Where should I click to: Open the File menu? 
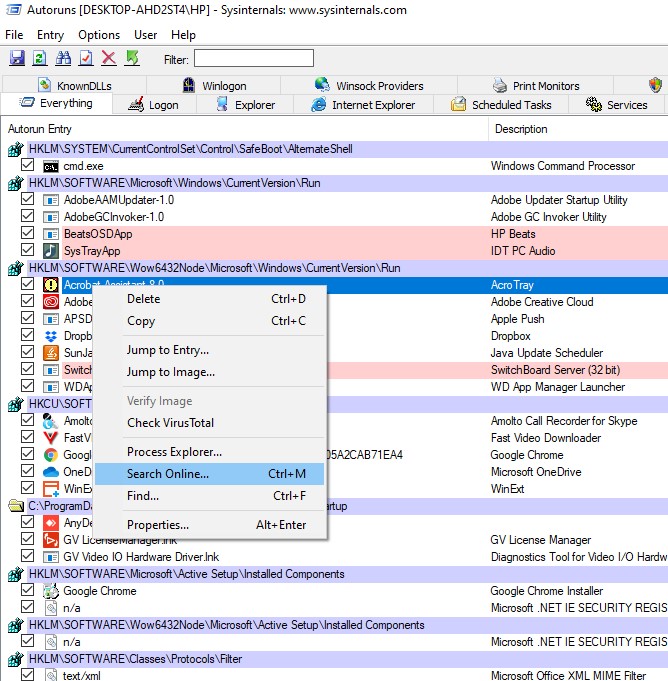[x=14, y=35]
